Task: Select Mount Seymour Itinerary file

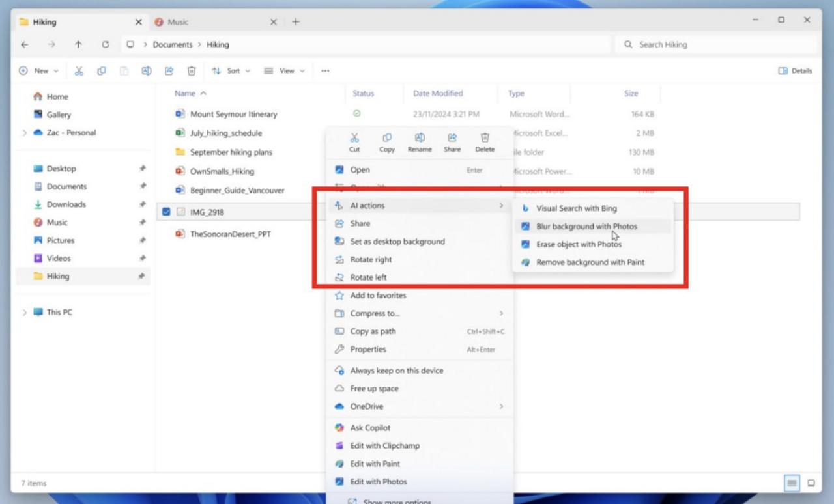Action: coord(233,114)
